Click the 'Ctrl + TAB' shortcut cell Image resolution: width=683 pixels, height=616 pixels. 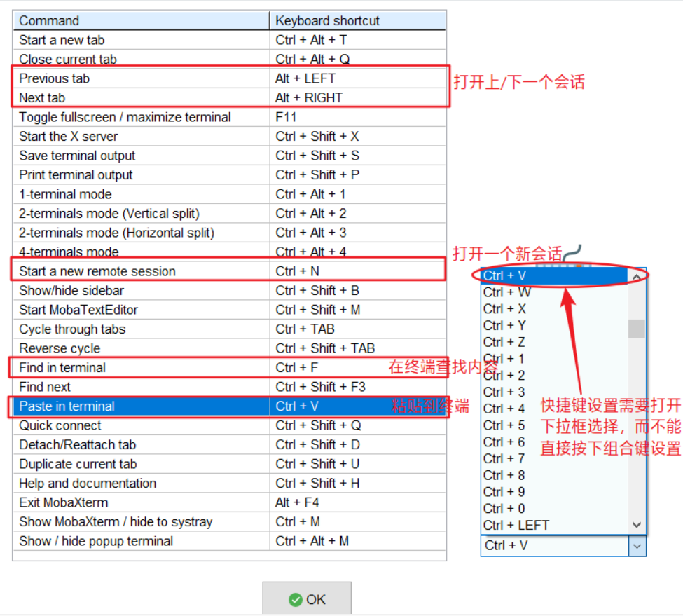[x=358, y=329]
